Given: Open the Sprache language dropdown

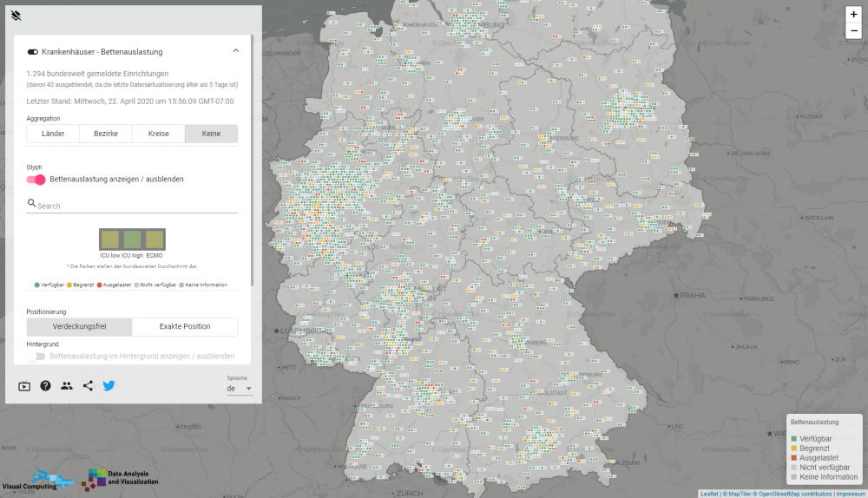Looking at the screenshot, I should pyautogui.click(x=240, y=389).
